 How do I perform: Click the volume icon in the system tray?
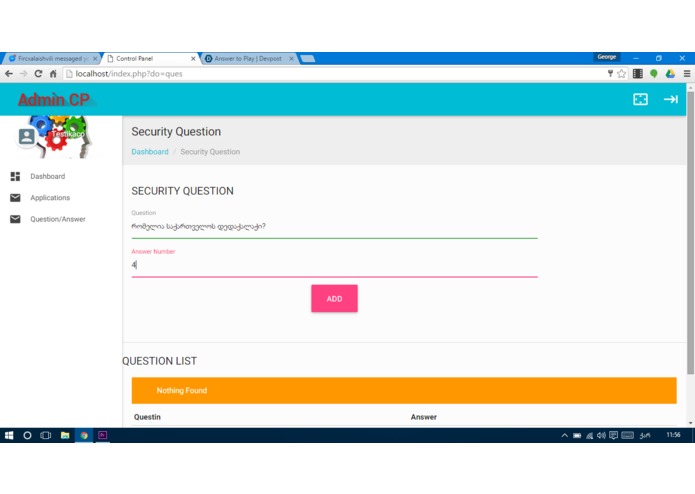click(601, 436)
